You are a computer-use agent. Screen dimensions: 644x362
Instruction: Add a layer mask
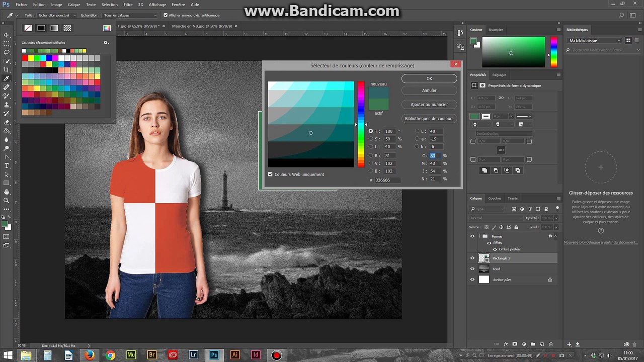(x=515, y=344)
